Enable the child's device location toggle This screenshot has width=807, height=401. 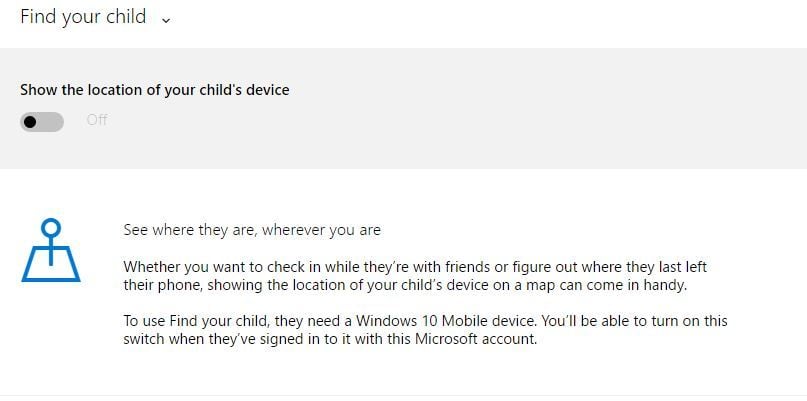(42, 121)
